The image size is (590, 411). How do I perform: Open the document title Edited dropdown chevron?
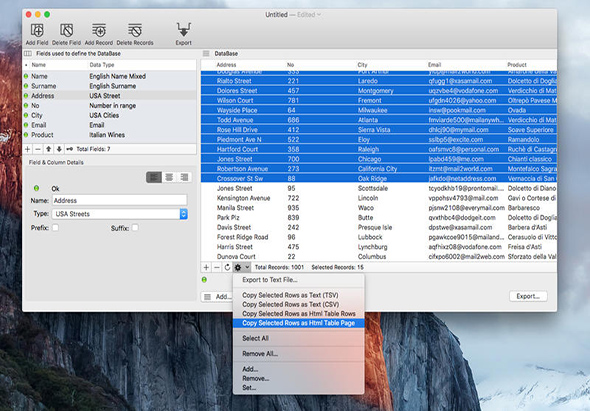click(x=319, y=15)
